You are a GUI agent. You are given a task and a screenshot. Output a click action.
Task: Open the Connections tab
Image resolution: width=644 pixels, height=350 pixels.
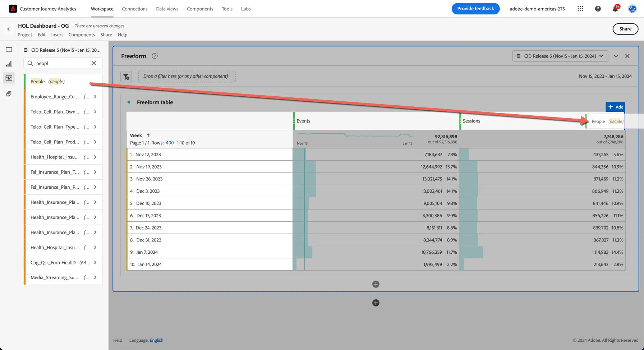coord(135,9)
